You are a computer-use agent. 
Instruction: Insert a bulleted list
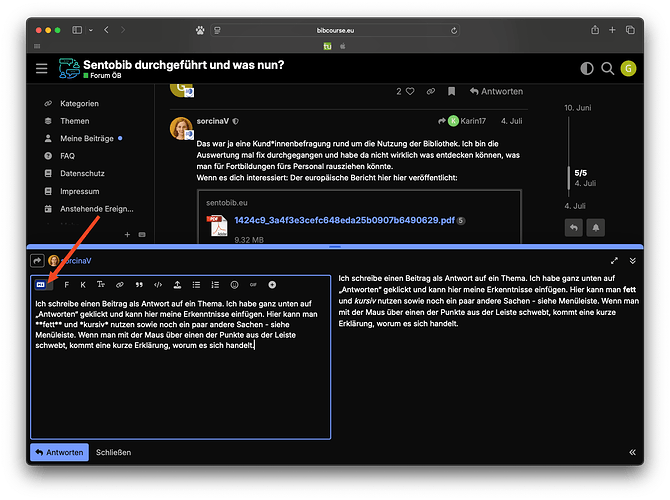[196, 285]
